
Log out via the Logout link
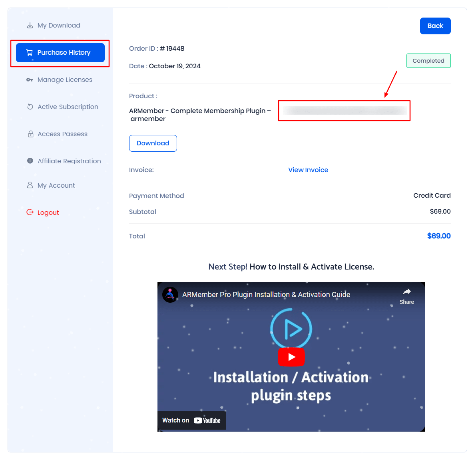coord(48,212)
